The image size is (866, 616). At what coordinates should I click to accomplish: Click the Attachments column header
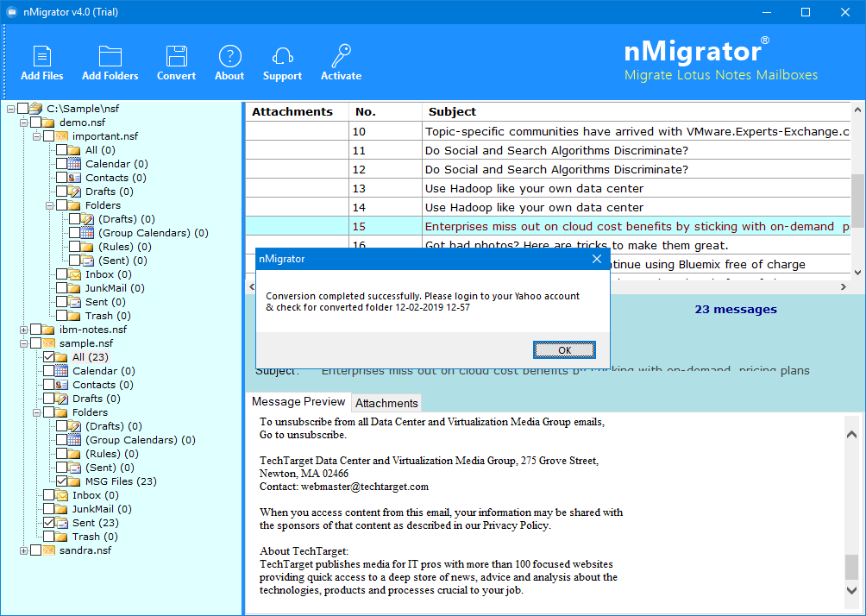[297, 111]
